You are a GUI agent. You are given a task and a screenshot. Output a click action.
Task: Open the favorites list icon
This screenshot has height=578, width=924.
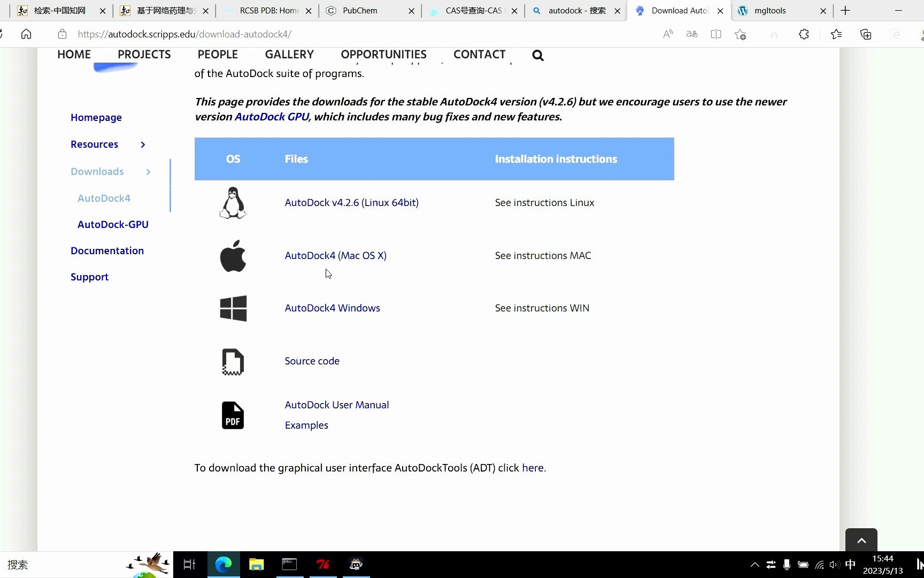pyautogui.click(x=836, y=34)
